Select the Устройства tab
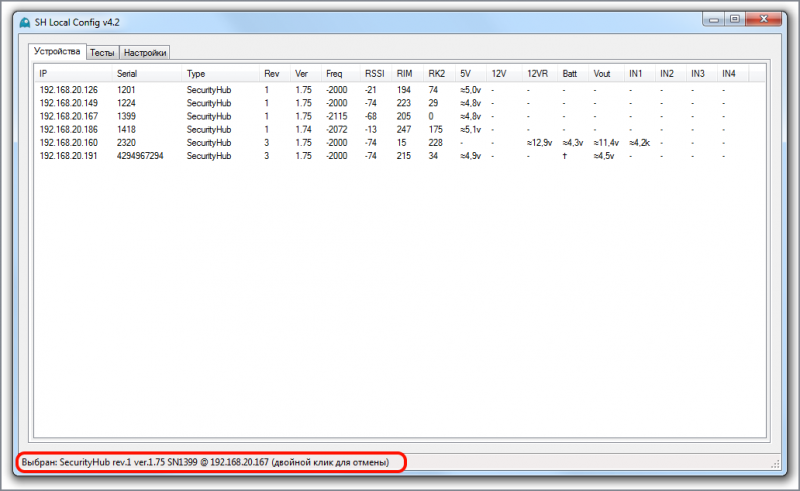 [x=57, y=52]
